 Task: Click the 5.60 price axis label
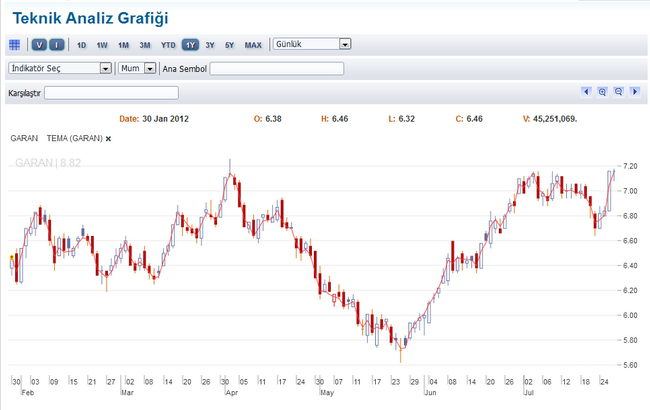coord(630,365)
